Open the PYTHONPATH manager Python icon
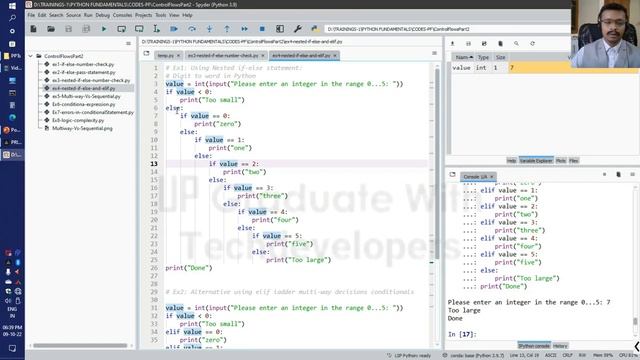The image size is (640, 360). [x=314, y=29]
